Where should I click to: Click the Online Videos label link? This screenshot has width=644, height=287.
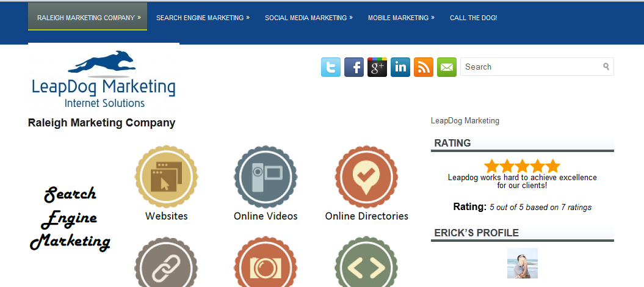(x=266, y=216)
